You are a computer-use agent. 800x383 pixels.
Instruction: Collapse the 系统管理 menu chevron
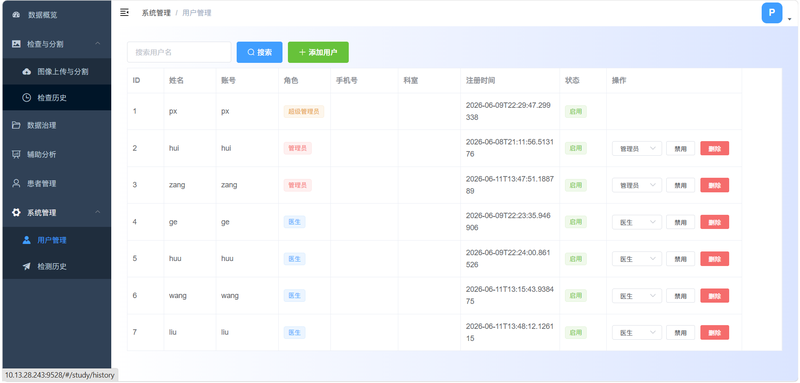tap(98, 212)
